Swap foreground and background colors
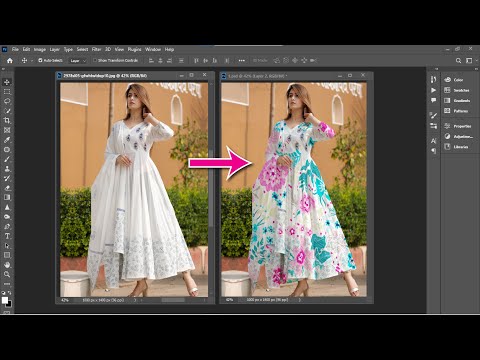 [10, 293]
